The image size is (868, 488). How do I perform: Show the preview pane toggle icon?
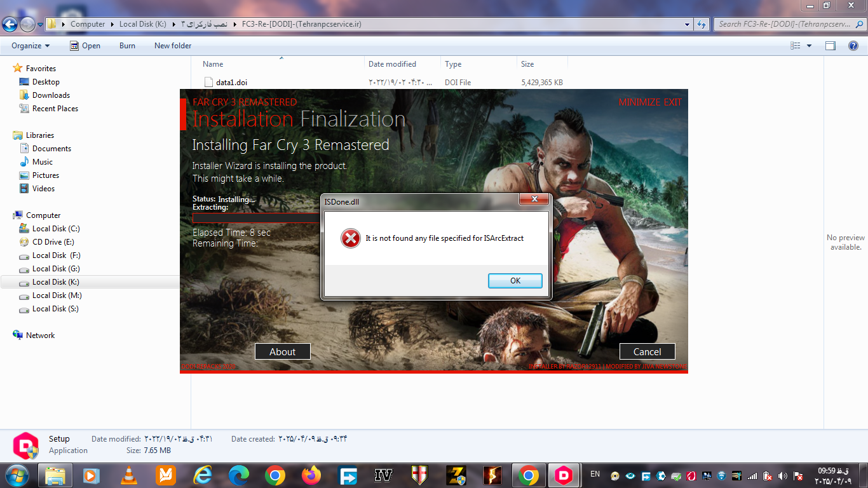click(x=830, y=46)
